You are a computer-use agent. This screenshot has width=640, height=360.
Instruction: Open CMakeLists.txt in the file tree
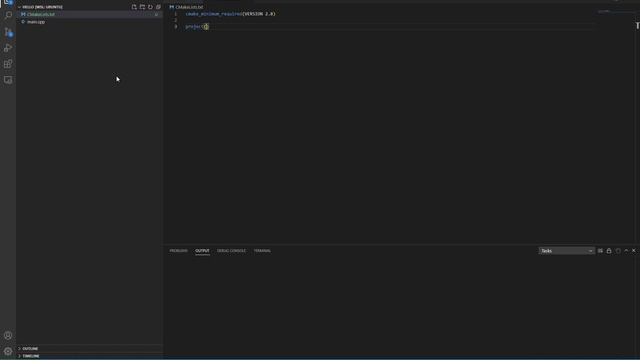(x=90, y=14)
